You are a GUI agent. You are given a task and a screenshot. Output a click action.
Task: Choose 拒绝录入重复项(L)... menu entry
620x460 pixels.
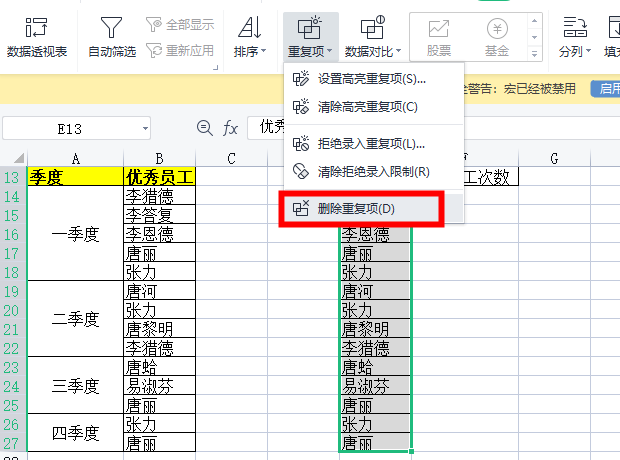[373, 144]
